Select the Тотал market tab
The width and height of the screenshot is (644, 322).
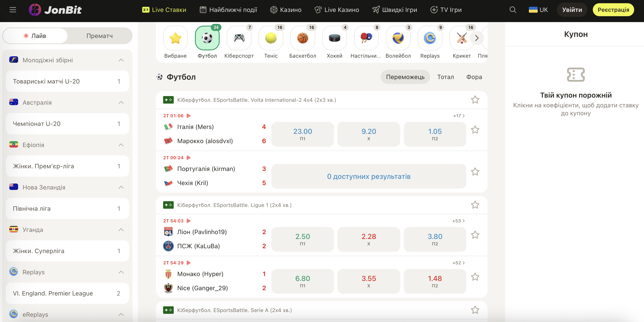pos(445,77)
